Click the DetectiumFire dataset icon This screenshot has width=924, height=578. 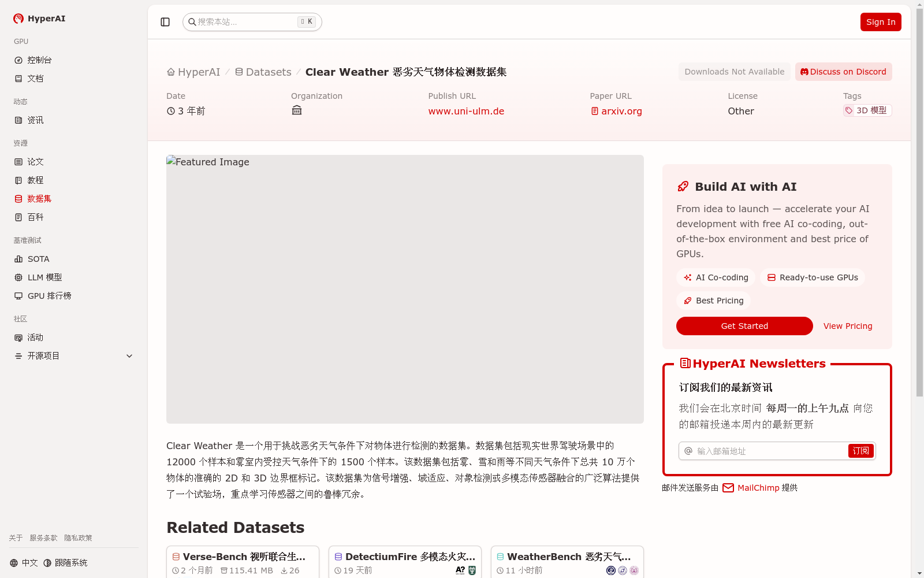pyautogui.click(x=338, y=557)
